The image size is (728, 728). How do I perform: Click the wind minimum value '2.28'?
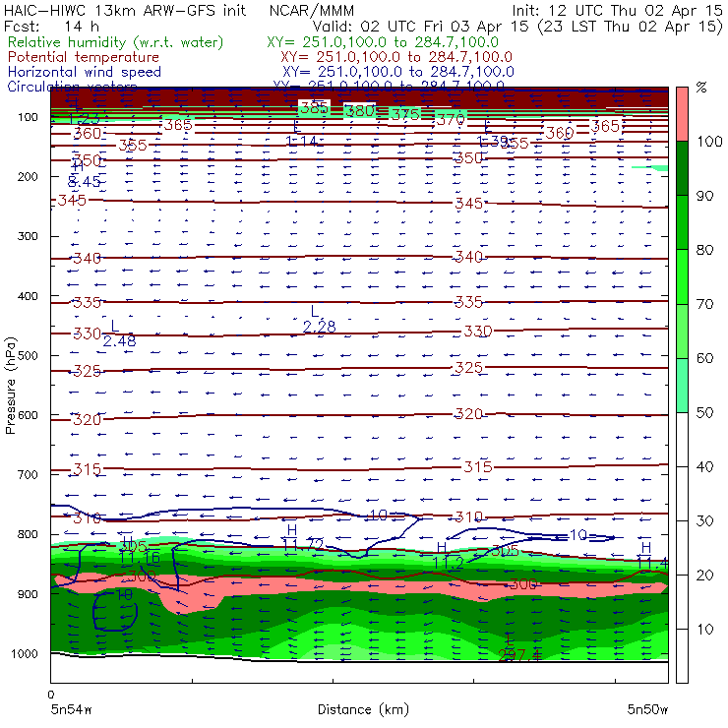tap(319, 328)
